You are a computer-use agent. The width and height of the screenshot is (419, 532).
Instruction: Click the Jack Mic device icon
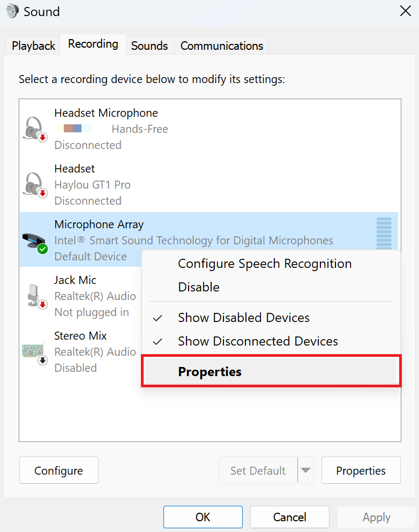pos(34,295)
